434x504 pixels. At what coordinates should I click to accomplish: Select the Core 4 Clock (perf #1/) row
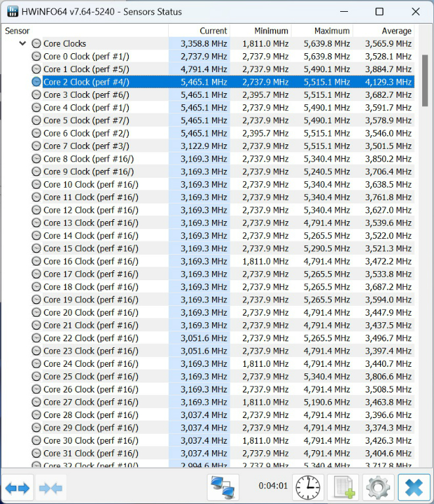pyautogui.click(x=223, y=108)
